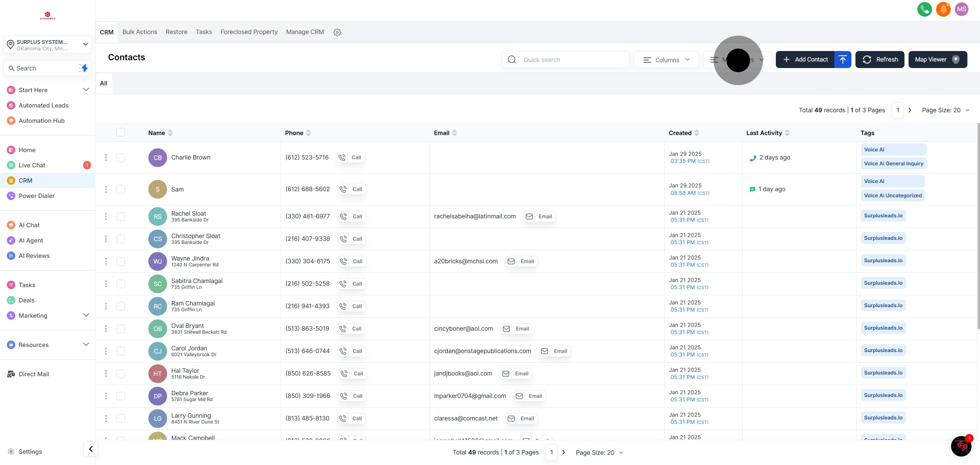Open the Foreclosed Property tab
The image size is (980, 465).
249,32
